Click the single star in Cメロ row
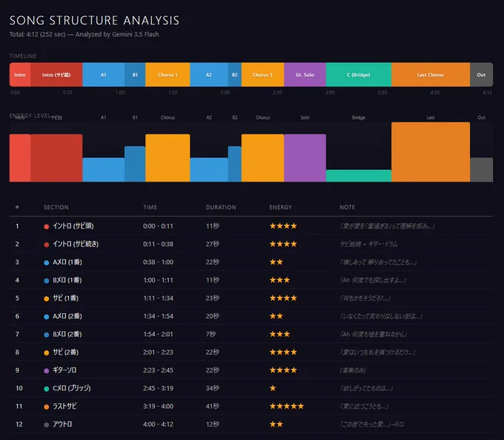This screenshot has height=440, width=504. click(273, 388)
